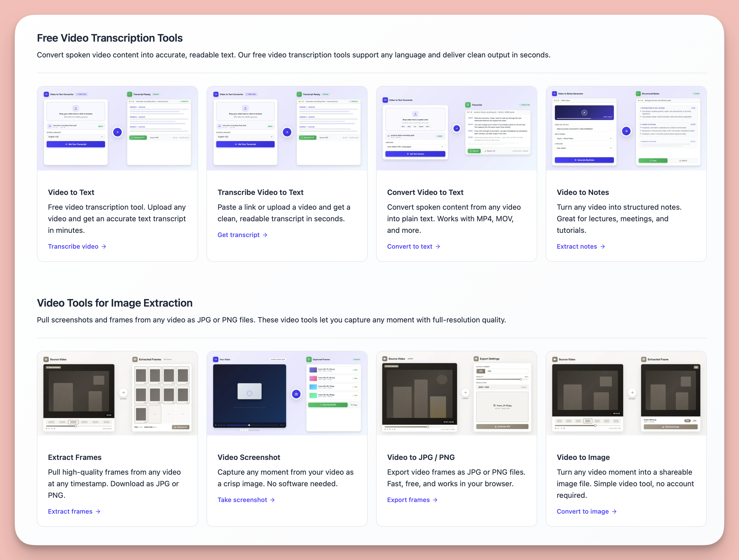Click the Get transcript link
Image resolution: width=739 pixels, height=560 pixels.
coord(242,235)
